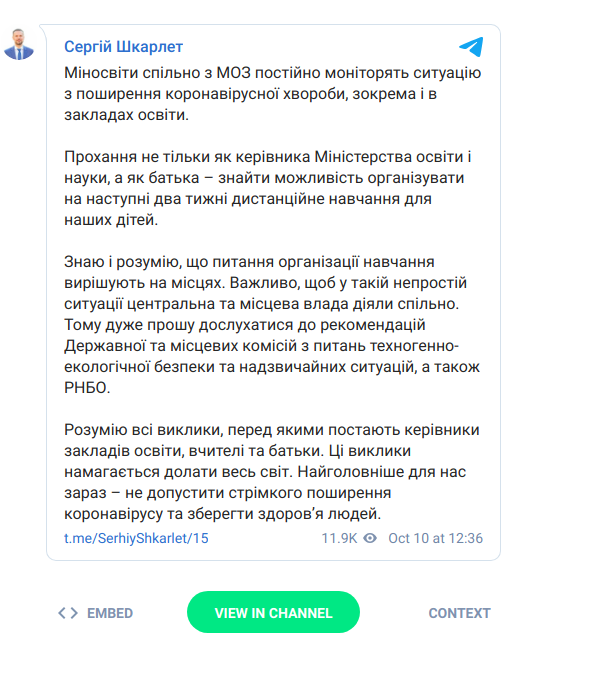
Task: Open the t.me/SerhiyShkarlet/15 post link
Action: (x=136, y=538)
